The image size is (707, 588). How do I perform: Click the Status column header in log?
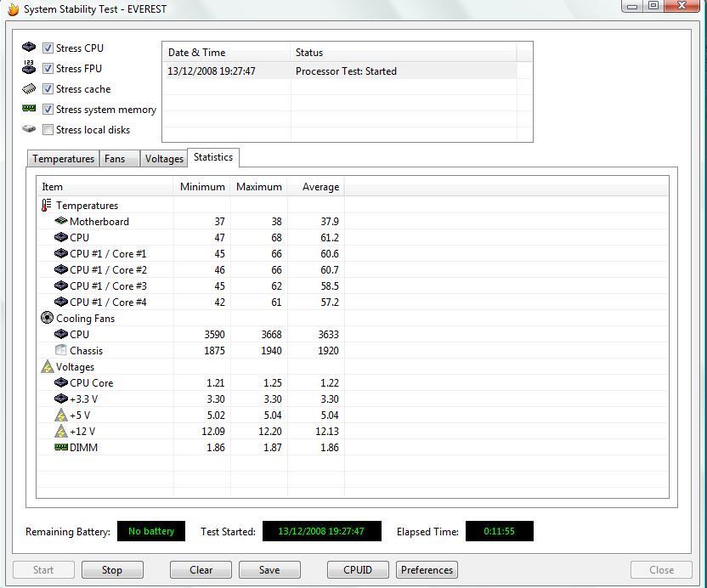[404, 53]
